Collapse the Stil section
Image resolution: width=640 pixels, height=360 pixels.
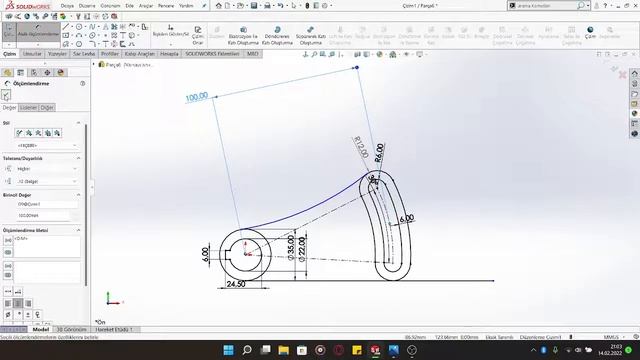(x=78, y=123)
